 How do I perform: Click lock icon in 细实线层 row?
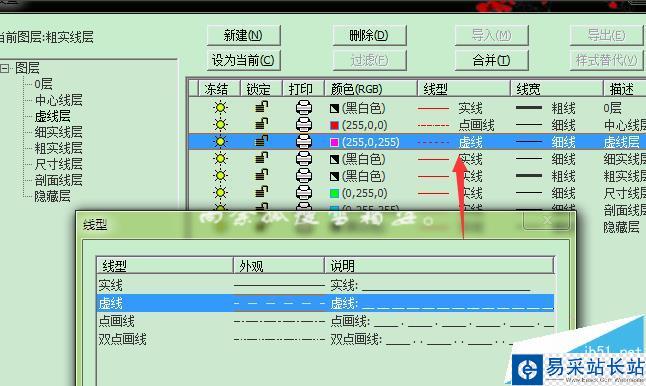[261, 158]
